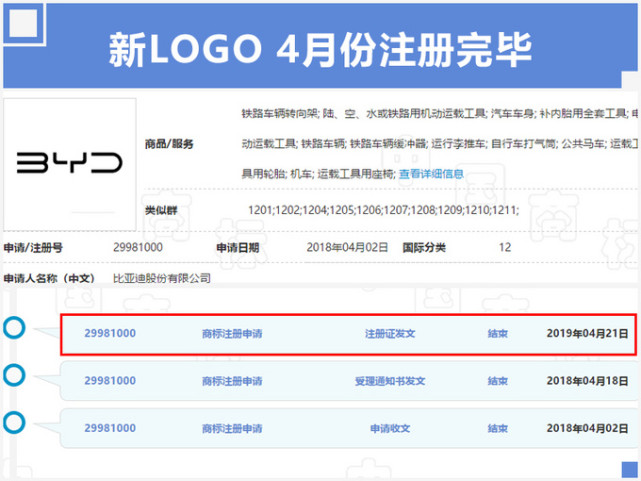The image size is (641, 481).
Task: Click the 类似群 label
Action: point(161,210)
